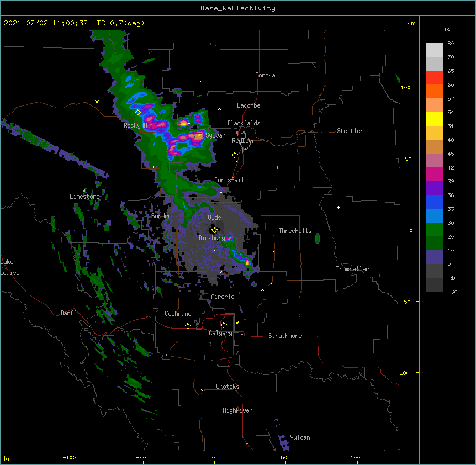The width and height of the screenshot is (476, 465).
Task: Click the yellow diamond marker below Cochrane
Action: (188, 326)
